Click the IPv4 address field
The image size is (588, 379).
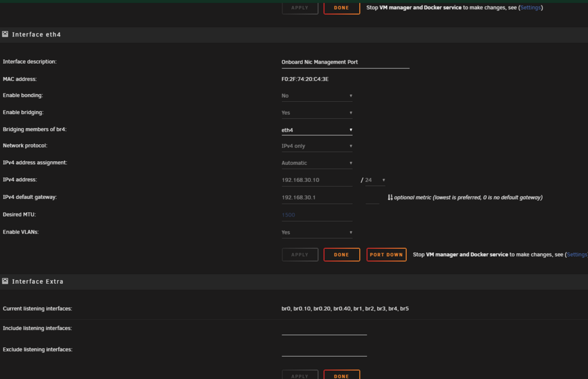point(317,180)
